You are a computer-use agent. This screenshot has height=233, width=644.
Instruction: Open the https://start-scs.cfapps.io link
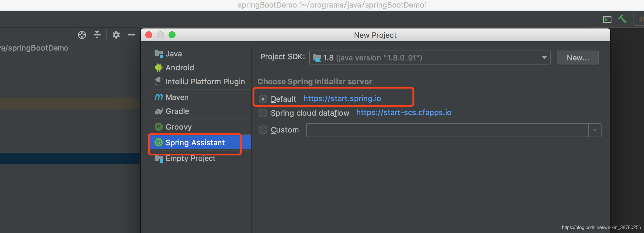404,112
